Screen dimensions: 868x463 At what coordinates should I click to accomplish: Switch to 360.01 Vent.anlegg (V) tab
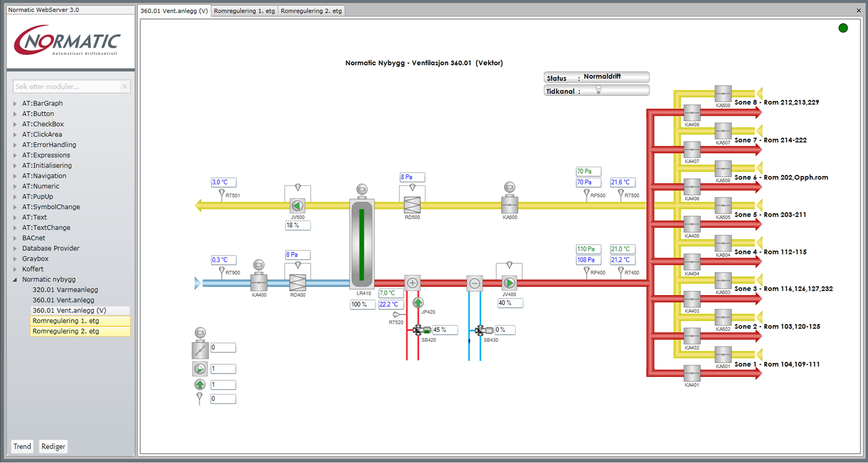[x=174, y=10]
